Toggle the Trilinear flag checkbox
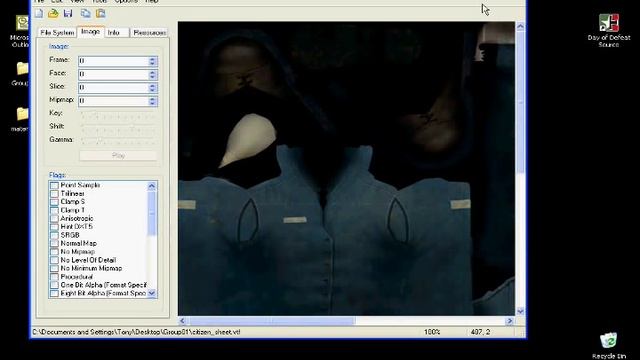The height and width of the screenshot is (360, 640). point(54,193)
